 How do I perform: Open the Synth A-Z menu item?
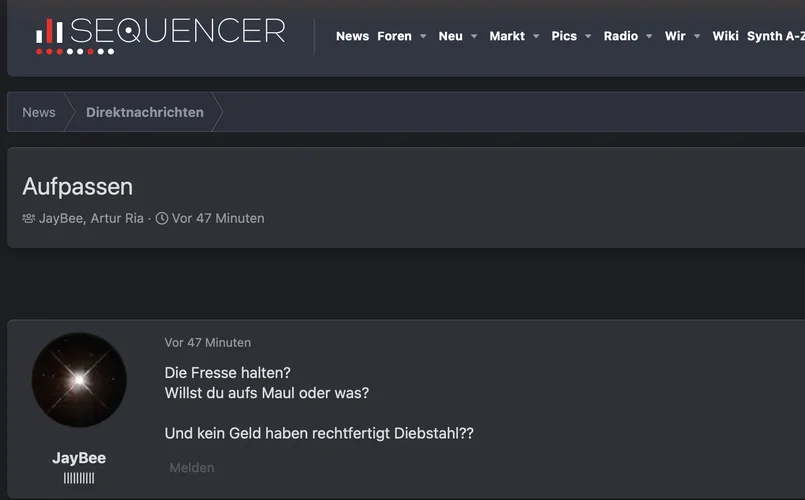click(x=776, y=36)
